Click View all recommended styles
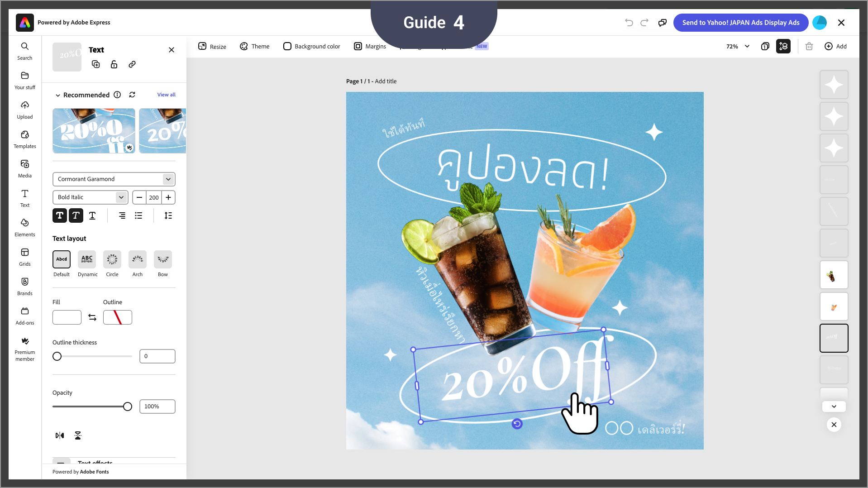 [166, 95]
